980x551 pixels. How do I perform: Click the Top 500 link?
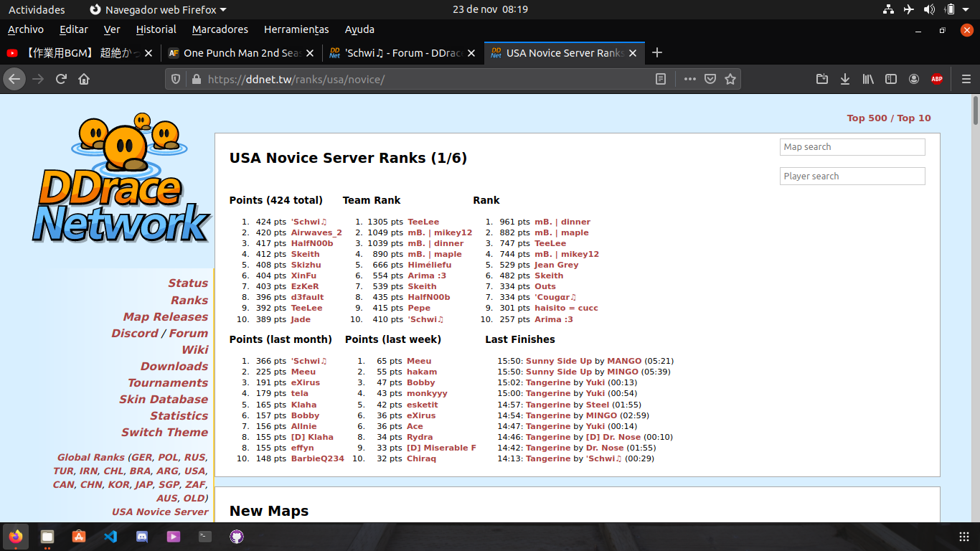[x=867, y=118]
